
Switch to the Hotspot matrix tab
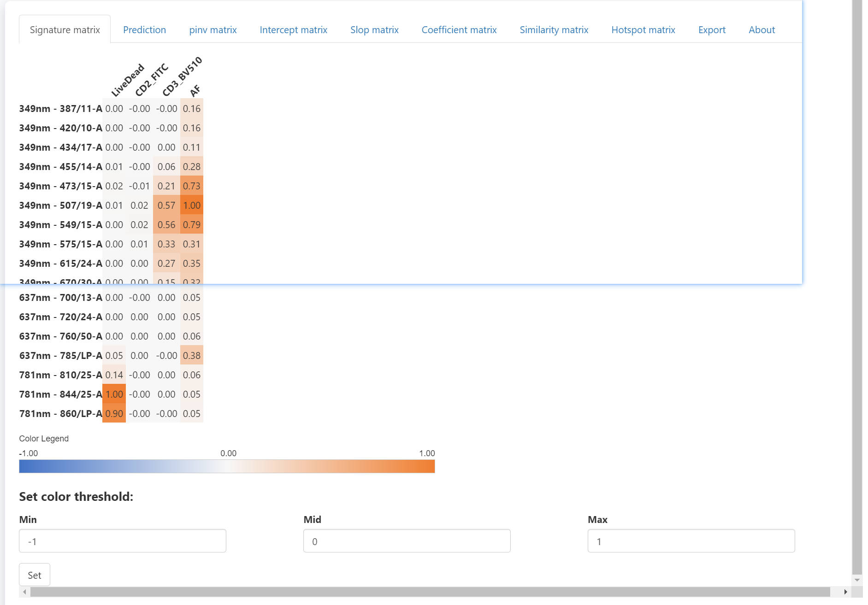pos(643,30)
